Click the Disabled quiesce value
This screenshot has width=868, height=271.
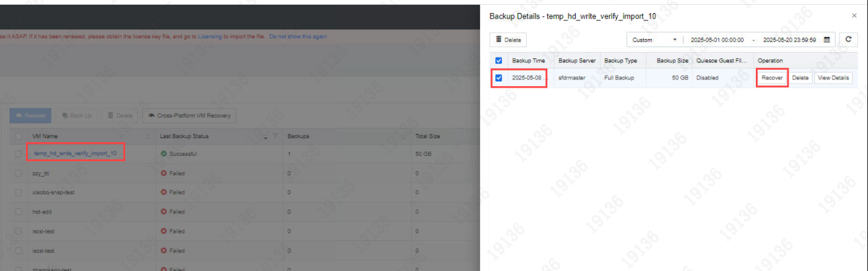click(707, 78)
